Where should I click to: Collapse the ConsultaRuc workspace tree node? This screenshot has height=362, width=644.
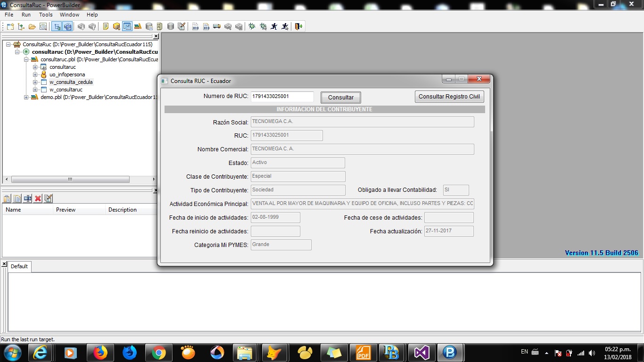pyautogui.click(x=8, y=44)
